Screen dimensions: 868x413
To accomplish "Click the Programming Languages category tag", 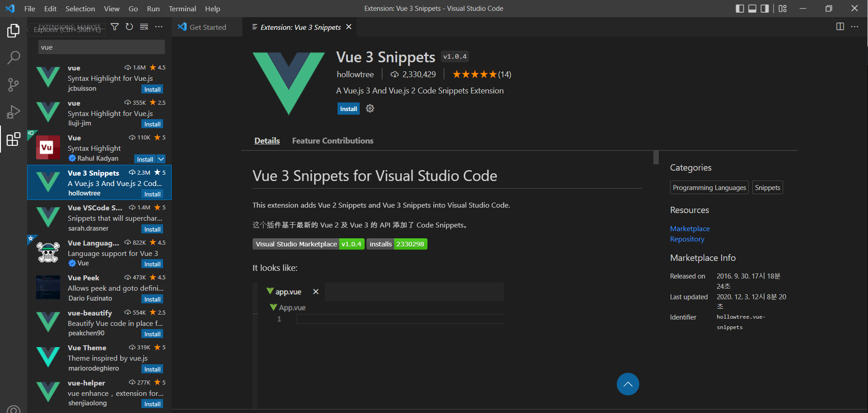I will click(x=709, y=188).
